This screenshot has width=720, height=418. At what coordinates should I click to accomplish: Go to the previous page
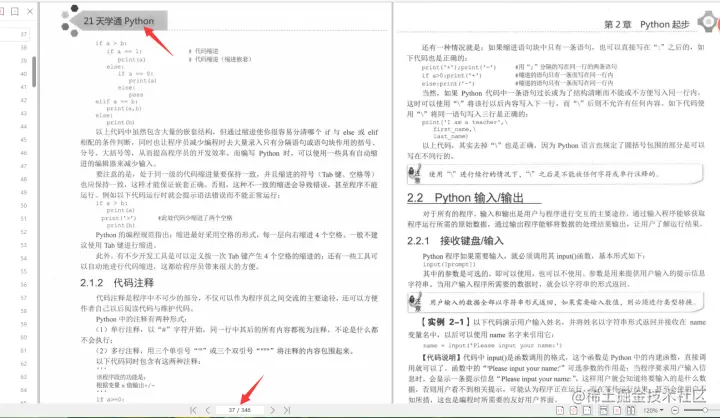(x=208, y=410)
